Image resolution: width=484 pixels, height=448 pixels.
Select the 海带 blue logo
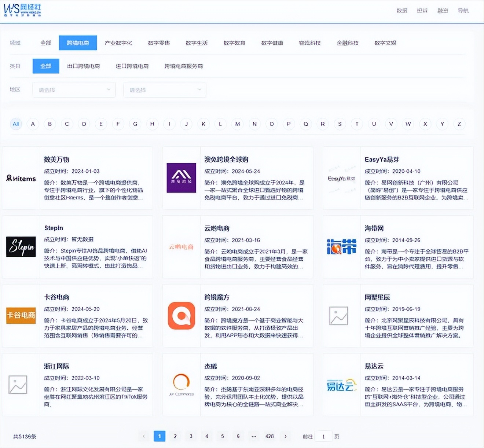point(341,247)
